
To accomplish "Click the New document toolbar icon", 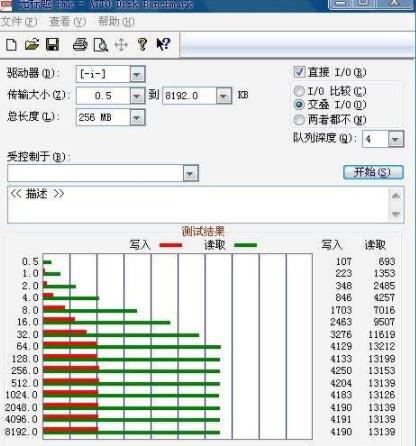I will point(12,44).
